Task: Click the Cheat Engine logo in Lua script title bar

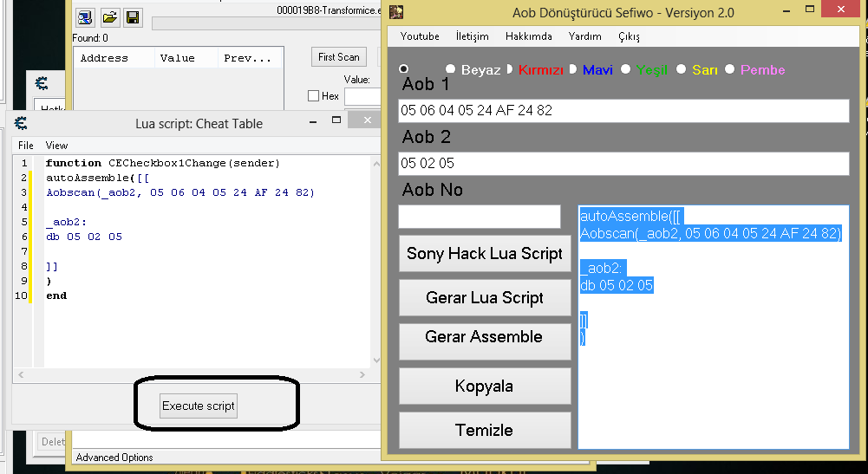Action: coord(21,123)
